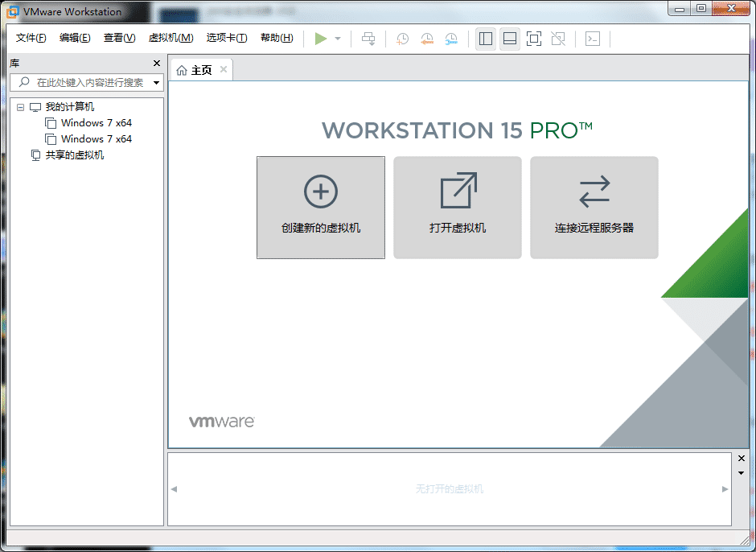The height and width of the screenshot is (552, 756).
Task: Revert to snapshot using the clock-arrow toolbar icon
Action: click(x=427, y=39)
